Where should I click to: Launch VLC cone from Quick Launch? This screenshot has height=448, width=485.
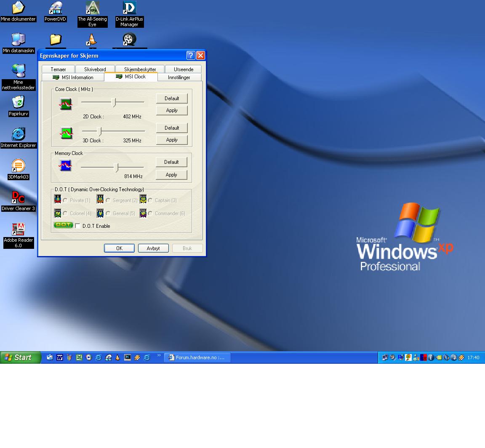(117, 357)
